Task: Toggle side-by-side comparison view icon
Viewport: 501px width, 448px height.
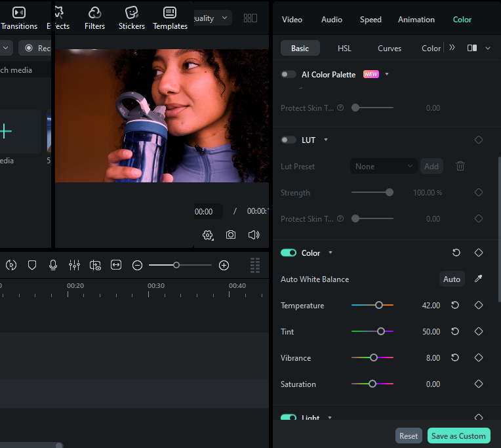Action: (472, 48)
